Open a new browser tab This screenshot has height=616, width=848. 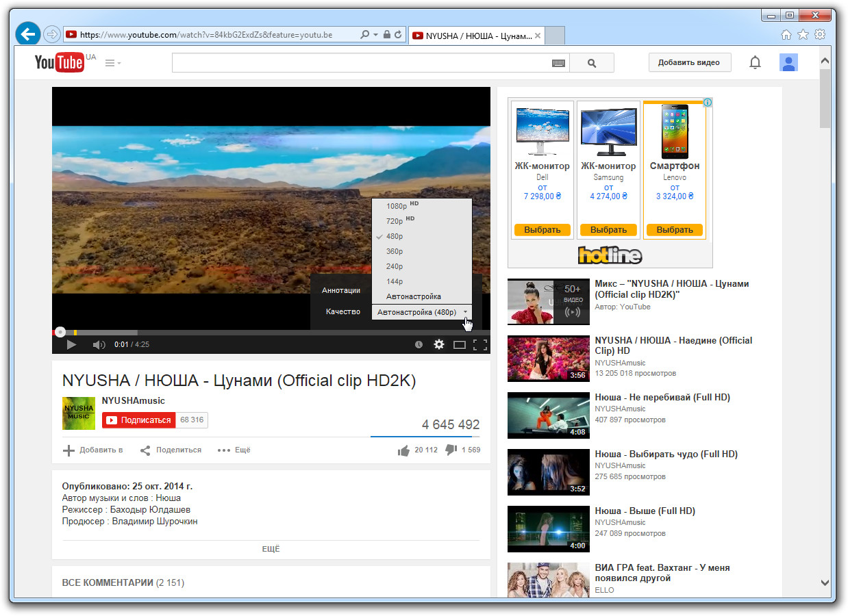coord(555,36)
